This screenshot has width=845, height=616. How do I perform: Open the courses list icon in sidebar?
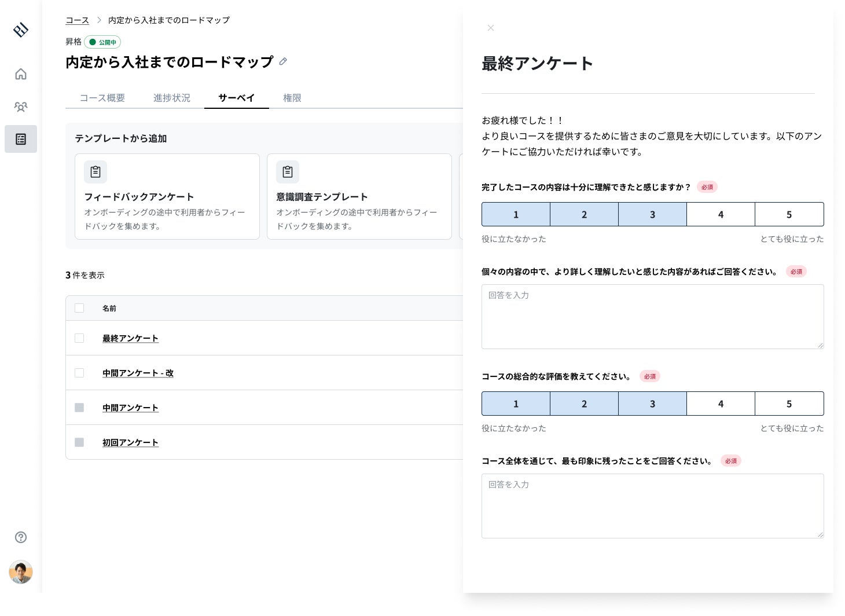tap(21, 139)
